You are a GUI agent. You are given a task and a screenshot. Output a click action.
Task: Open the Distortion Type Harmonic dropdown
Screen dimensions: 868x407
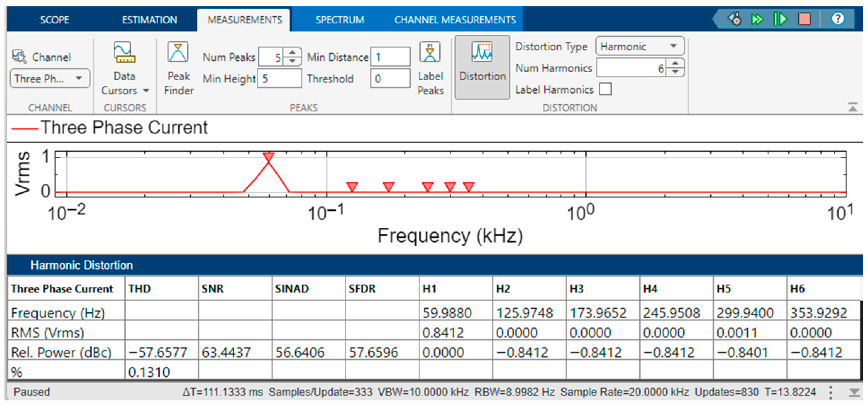pyautogui.click(x=640, y=46)
